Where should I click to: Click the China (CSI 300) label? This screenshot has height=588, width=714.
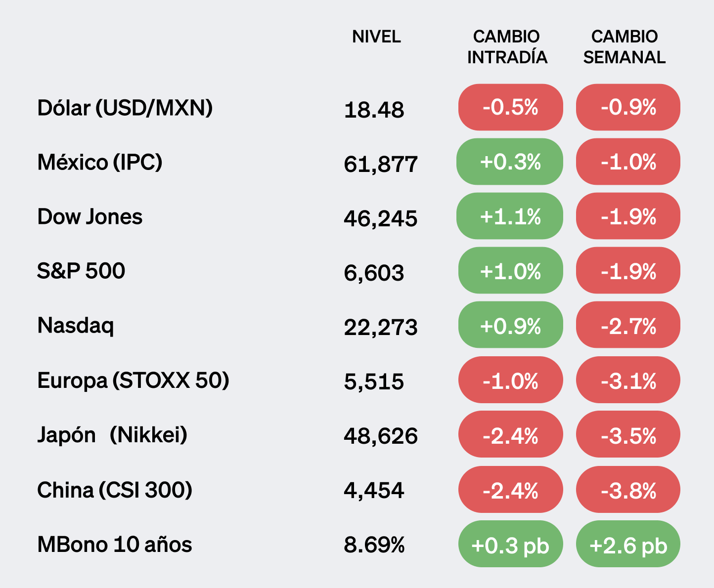[115, 490]
